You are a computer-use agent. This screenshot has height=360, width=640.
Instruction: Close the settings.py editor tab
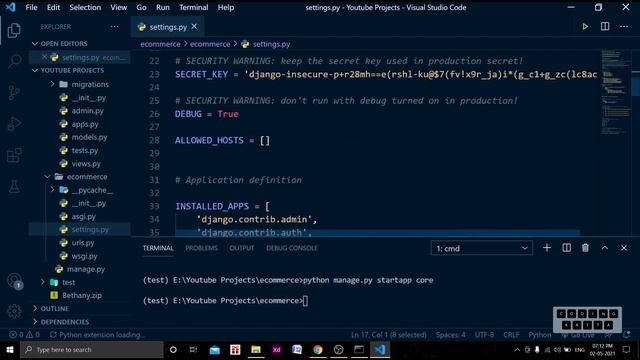194,27
